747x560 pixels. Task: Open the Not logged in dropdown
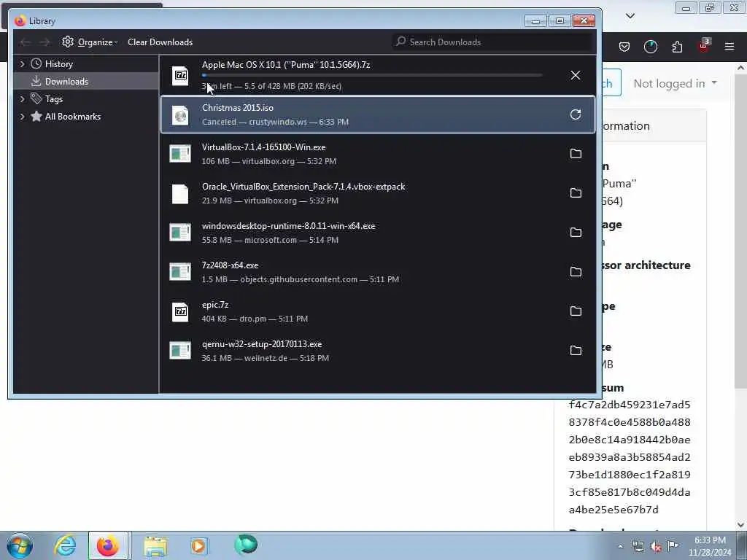click(675, 83)
